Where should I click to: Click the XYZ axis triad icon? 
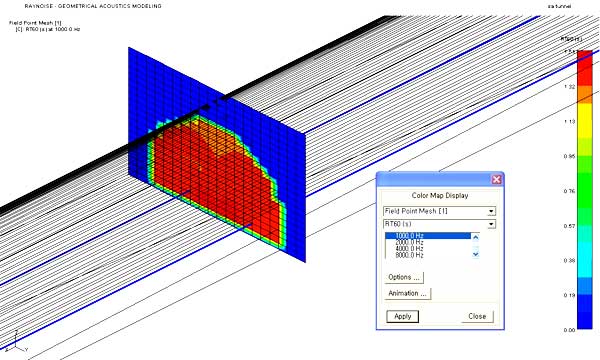coord(16,342)
